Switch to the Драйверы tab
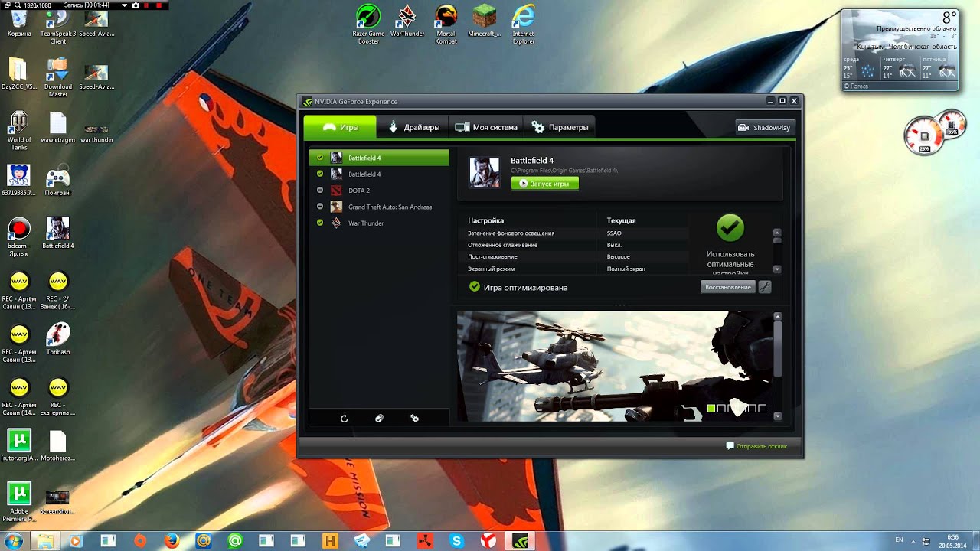Screen dimensions: 980x551 [414, 127]
